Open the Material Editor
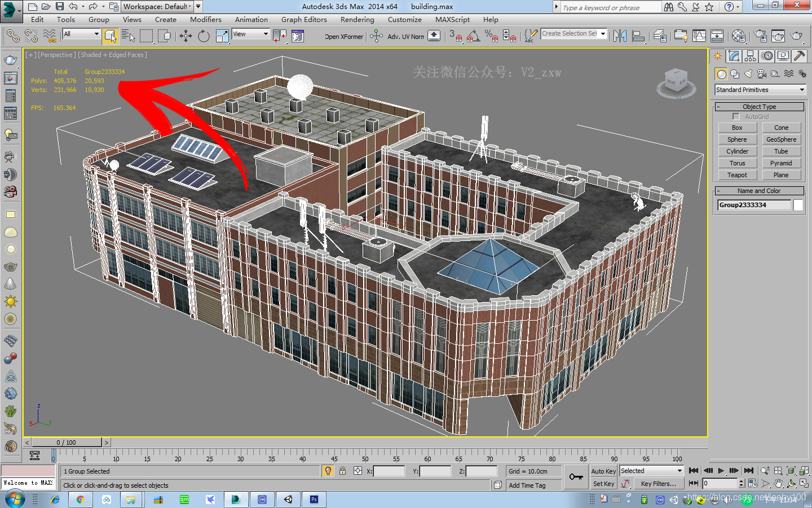The width and height of the screenshot is (812, 508). click(x=739, y=36)
